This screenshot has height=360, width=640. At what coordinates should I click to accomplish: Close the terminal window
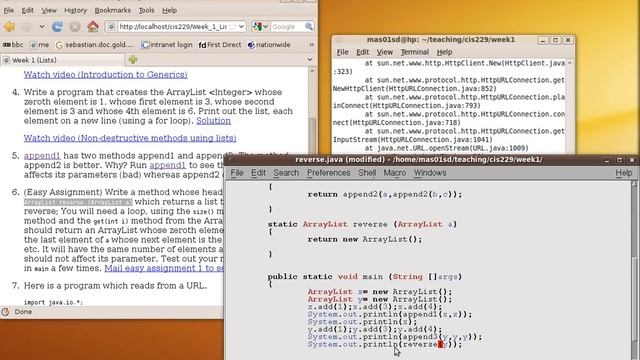[x=568, y=40]
